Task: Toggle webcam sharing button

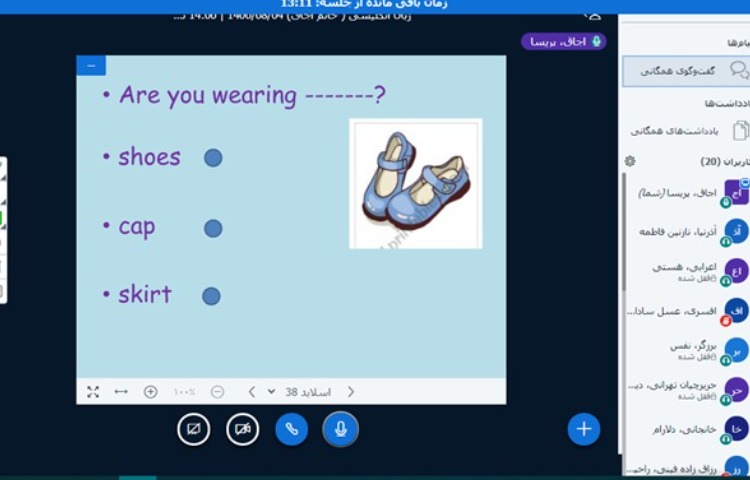Action: tap(243, 429)
